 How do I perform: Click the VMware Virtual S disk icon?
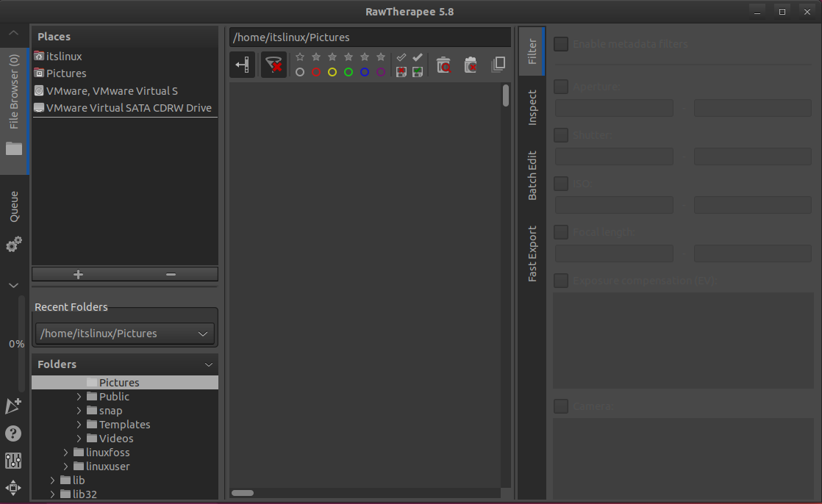[x=39, y=90]
